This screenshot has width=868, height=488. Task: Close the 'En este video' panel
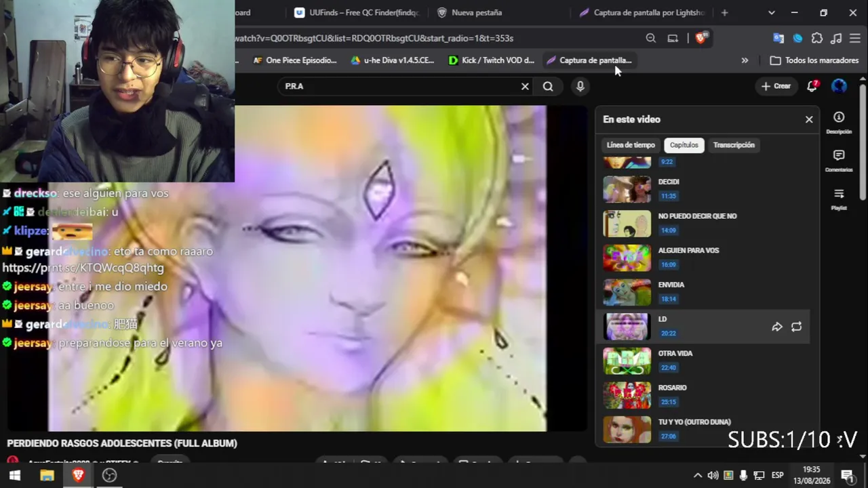click(x=809, y=119)
